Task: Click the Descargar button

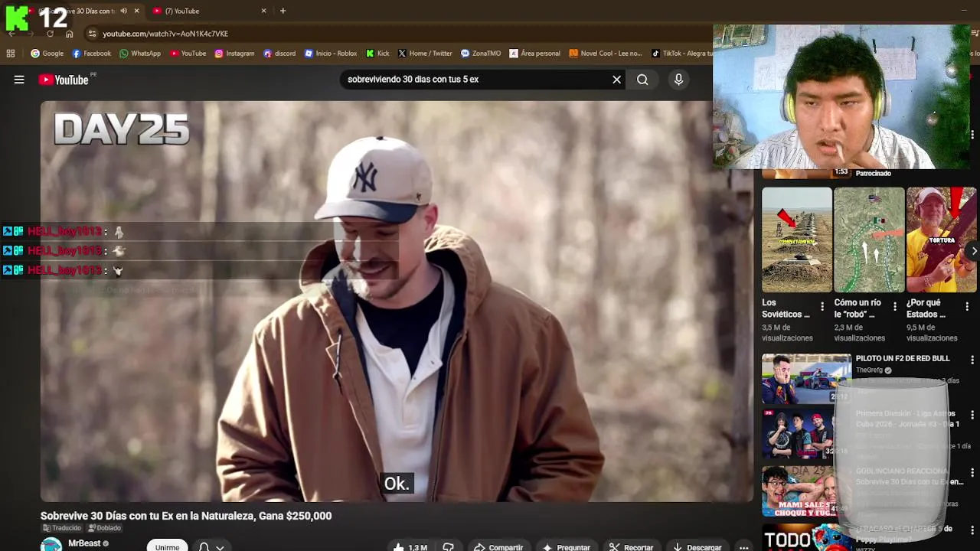Action: 697,547
